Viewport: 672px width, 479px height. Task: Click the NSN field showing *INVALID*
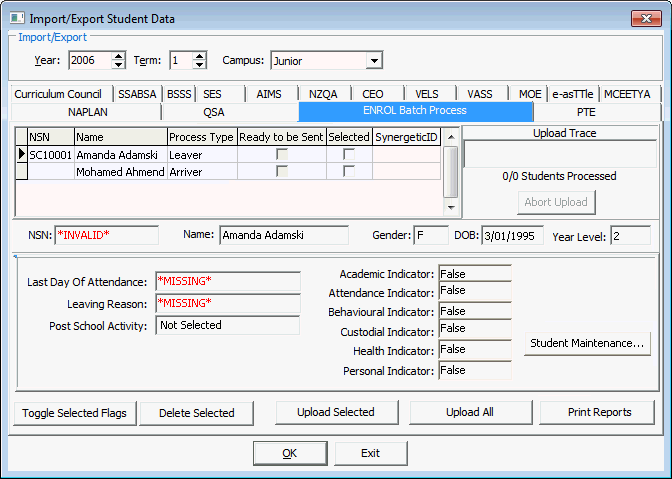click(x=106, y=235)
